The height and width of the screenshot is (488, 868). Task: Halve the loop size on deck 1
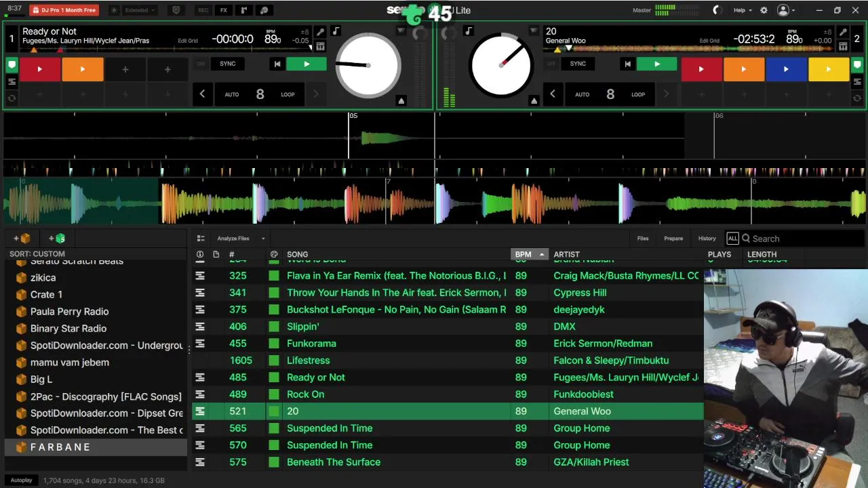pyautogui.click(x=202, y=94)
